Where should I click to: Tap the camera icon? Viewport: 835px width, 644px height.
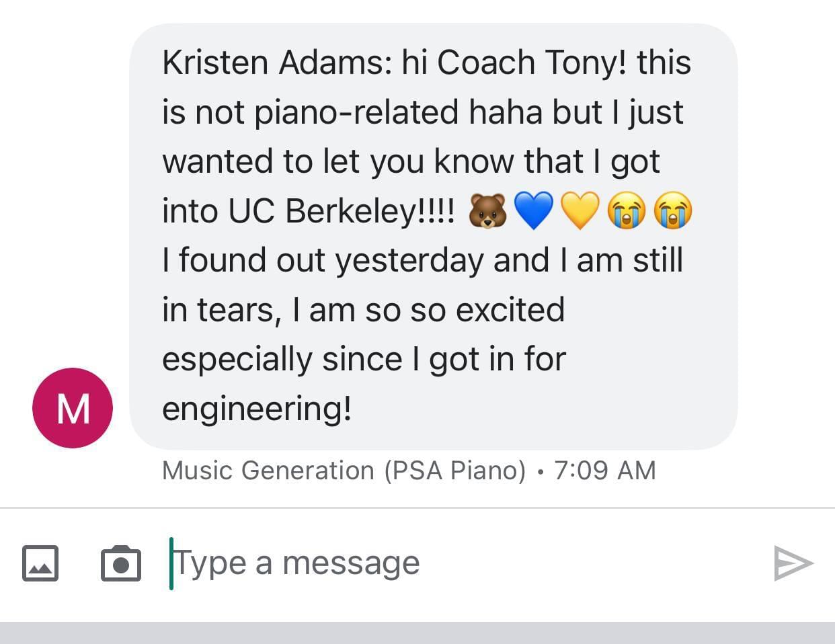121,563
